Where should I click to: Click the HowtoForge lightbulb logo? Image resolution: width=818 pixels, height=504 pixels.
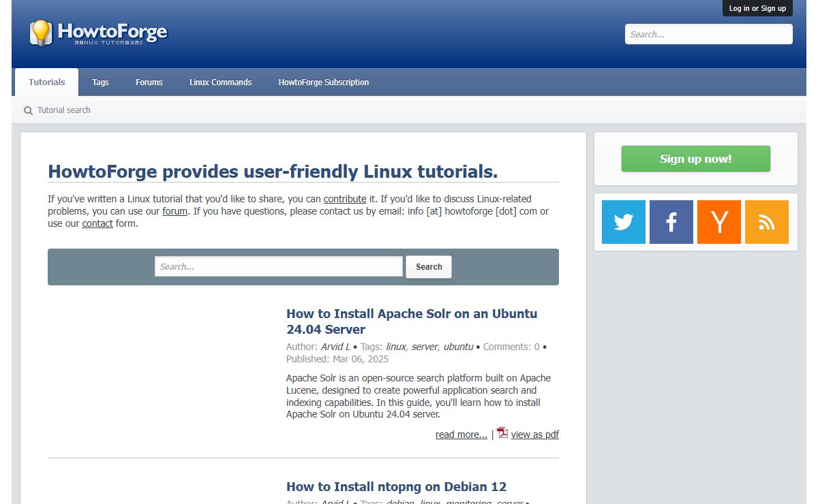pos(98,33)
